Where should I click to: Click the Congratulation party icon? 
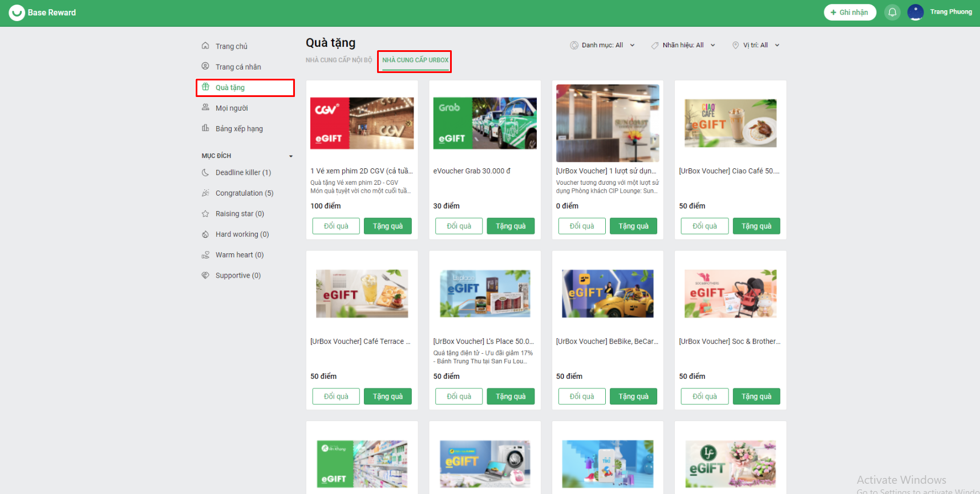pos(205,193)
